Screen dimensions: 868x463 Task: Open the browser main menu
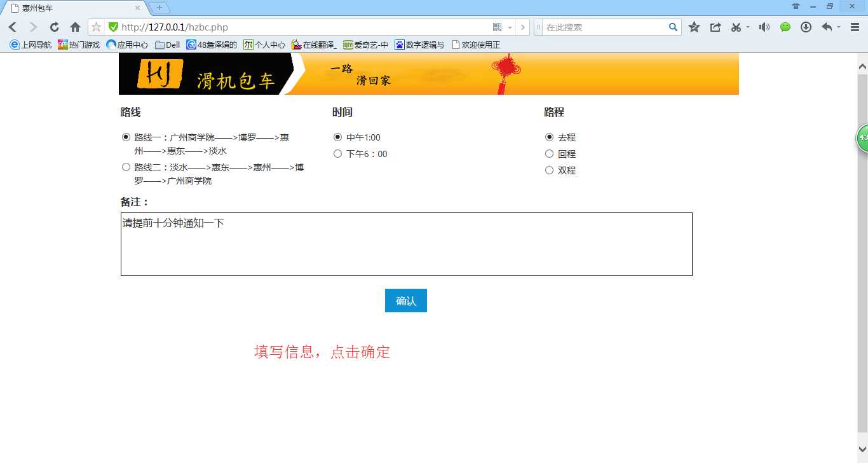coord(855,27)
